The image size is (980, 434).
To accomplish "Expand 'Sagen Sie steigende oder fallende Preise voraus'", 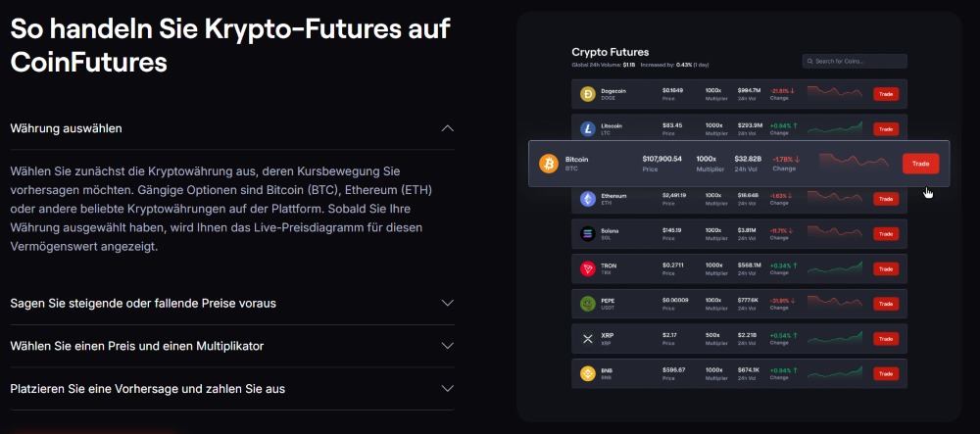I will [x=448, y=303].
